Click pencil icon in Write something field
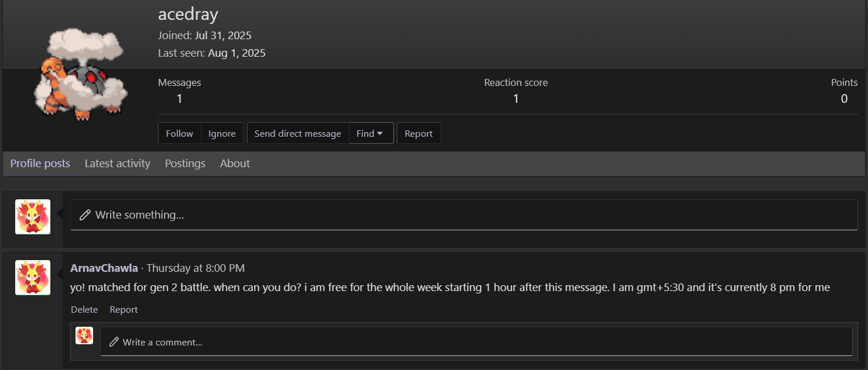868x370 pixels. pyautogui.click(x=85, y=215)
